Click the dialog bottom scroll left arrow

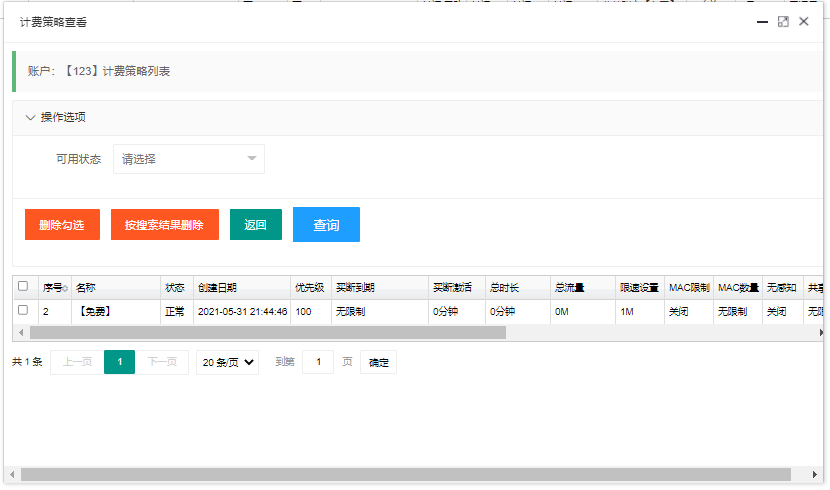[12, 475]
